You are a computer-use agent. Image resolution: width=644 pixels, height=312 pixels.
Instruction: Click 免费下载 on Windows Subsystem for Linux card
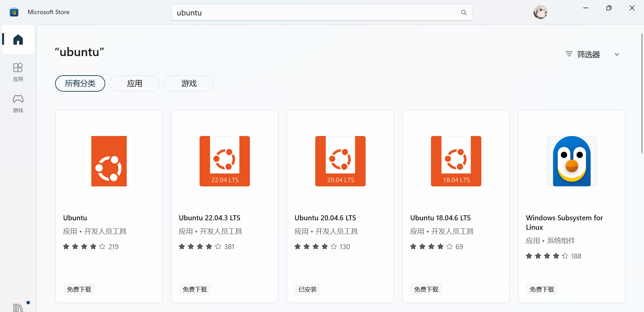542,289
